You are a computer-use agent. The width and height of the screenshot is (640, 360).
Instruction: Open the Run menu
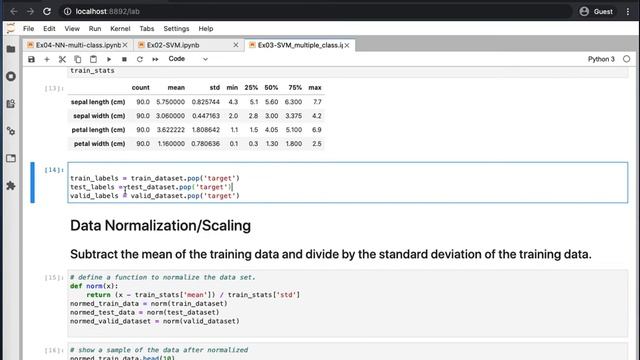[x=95, y=29]
